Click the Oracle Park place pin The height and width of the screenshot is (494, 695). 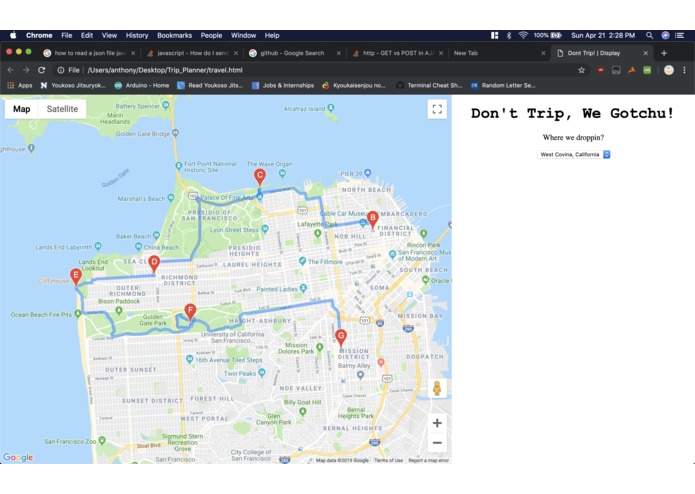(426, 280)
